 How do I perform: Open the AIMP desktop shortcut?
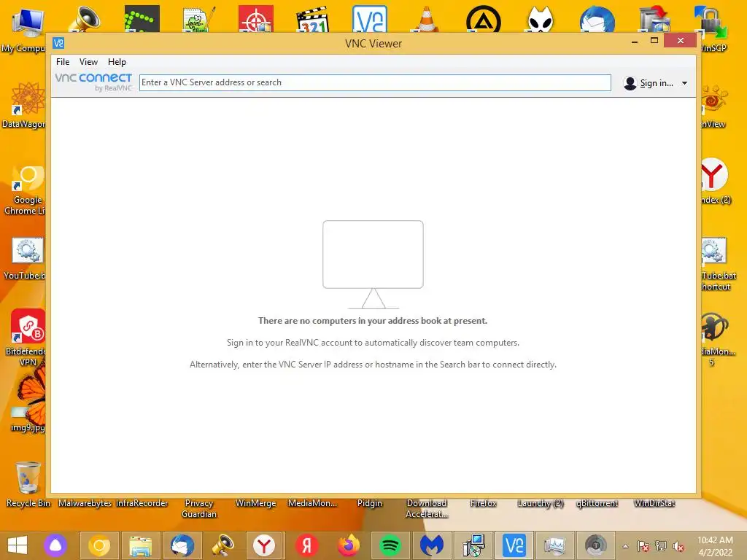pyautogui.click(x=484, y=19)
